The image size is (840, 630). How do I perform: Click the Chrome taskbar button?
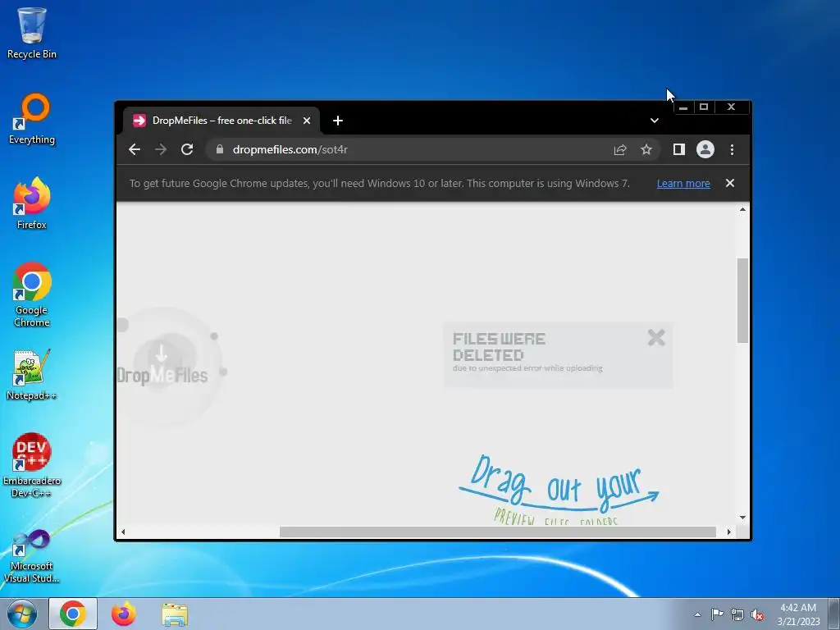pos(73,614)
